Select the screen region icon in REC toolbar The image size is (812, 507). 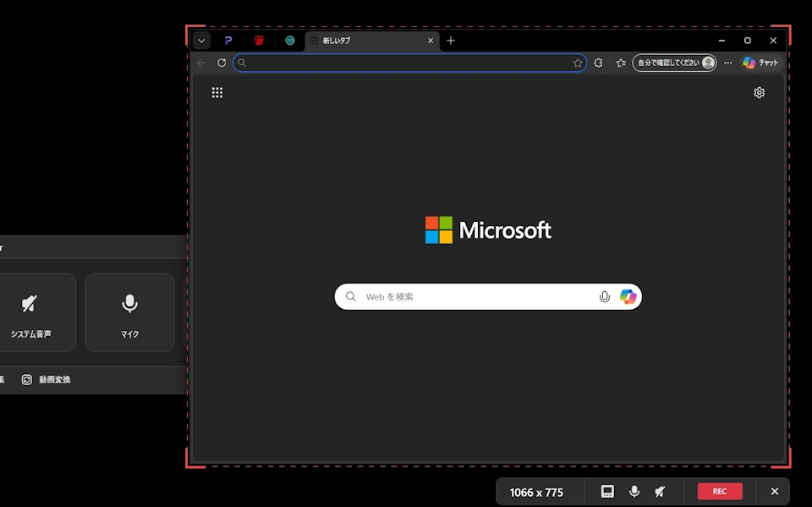(x=606, y=491)
